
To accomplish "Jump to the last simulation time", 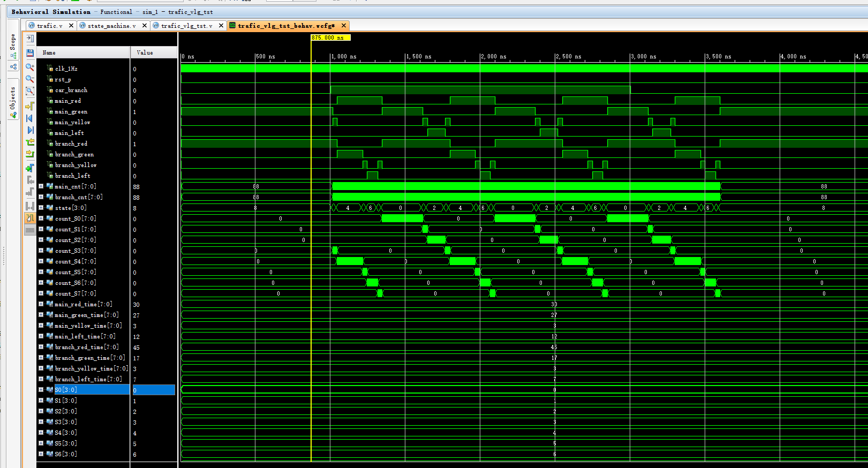I will point(30,130).
